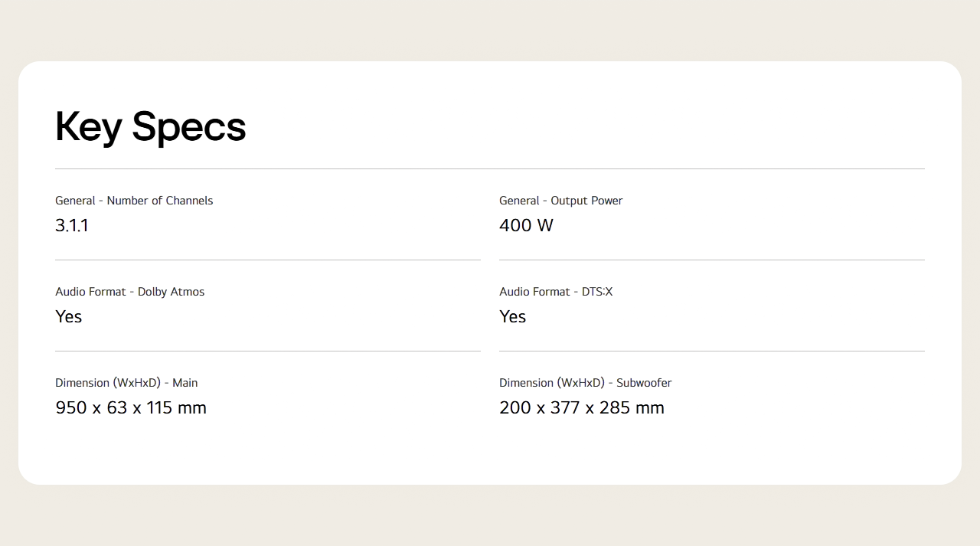Screen dimensions: 980x546
Task: Click the 3.1.1 channels value
Action: (x=72, y=225)
